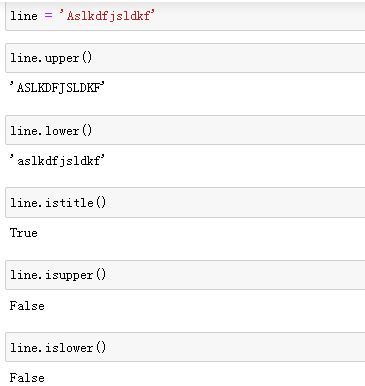Place cursor inside parentheses after lower

(x=86, y=130)
